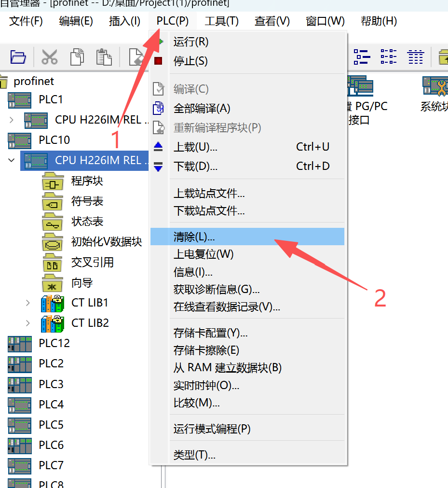Open the 工具(T) menu
448x488 pixels.
[222, 21]
